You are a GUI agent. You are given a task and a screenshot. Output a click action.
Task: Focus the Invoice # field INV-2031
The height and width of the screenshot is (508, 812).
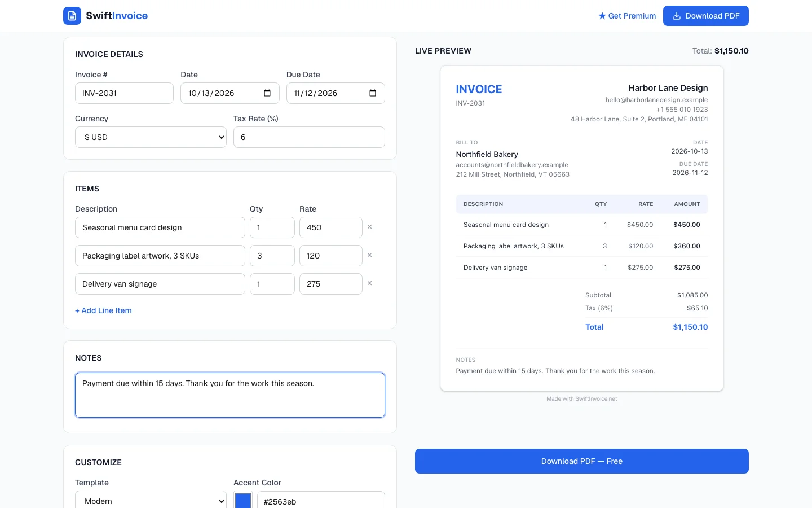124,93
